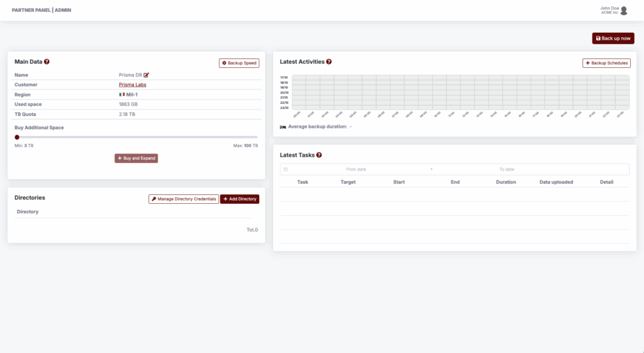The image size is (644, 353).
Task: Click the bed icon beside Average backup duration
Action: point(283,126)
